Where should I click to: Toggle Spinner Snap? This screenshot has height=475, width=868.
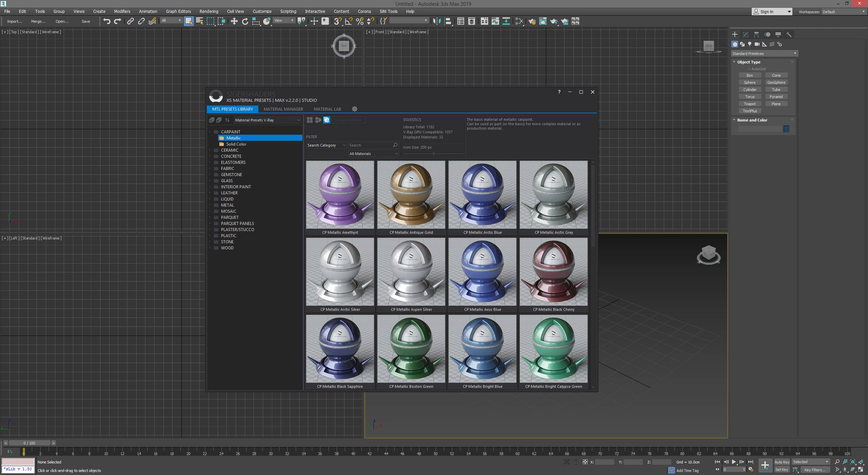(371, 21)
